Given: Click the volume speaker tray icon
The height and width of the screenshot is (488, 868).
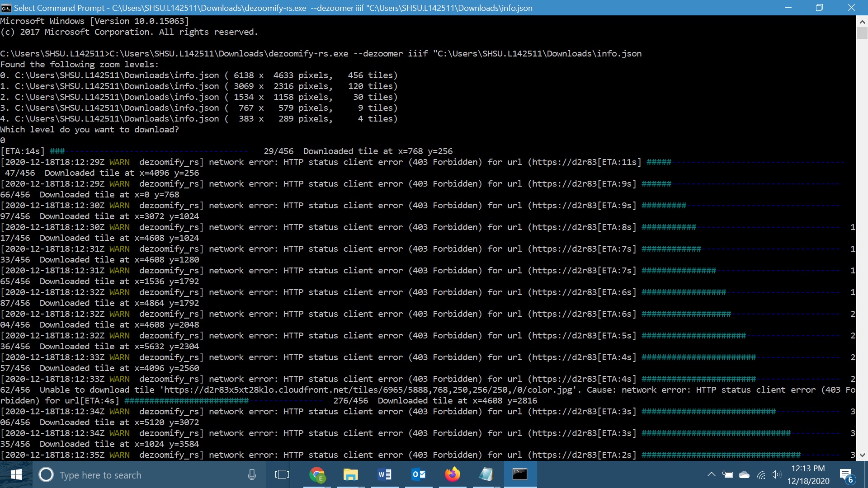Looking at the screenshot, I should (776, 474).
